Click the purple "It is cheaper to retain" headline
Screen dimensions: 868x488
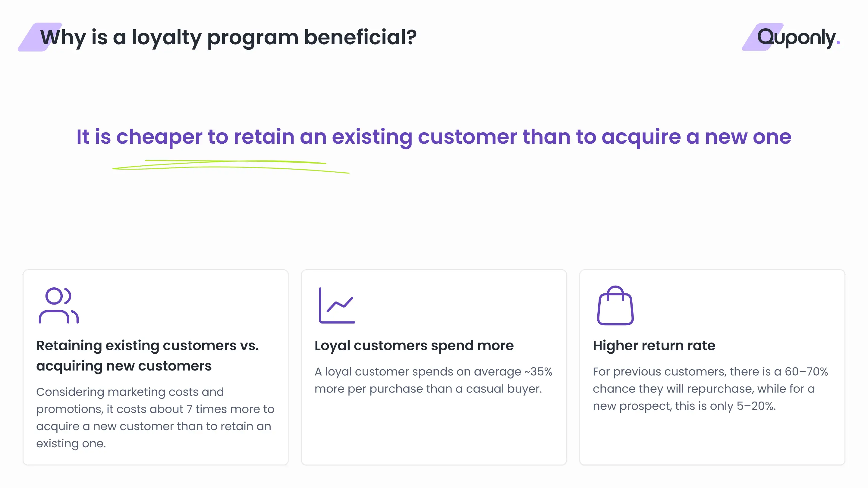pyautogui.click(x=434, y=136)
